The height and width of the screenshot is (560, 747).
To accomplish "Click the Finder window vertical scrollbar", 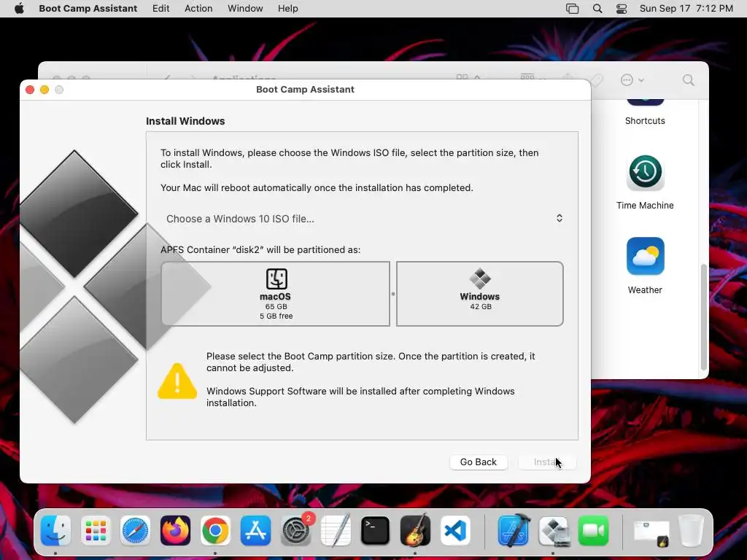I will pos(704,316).
